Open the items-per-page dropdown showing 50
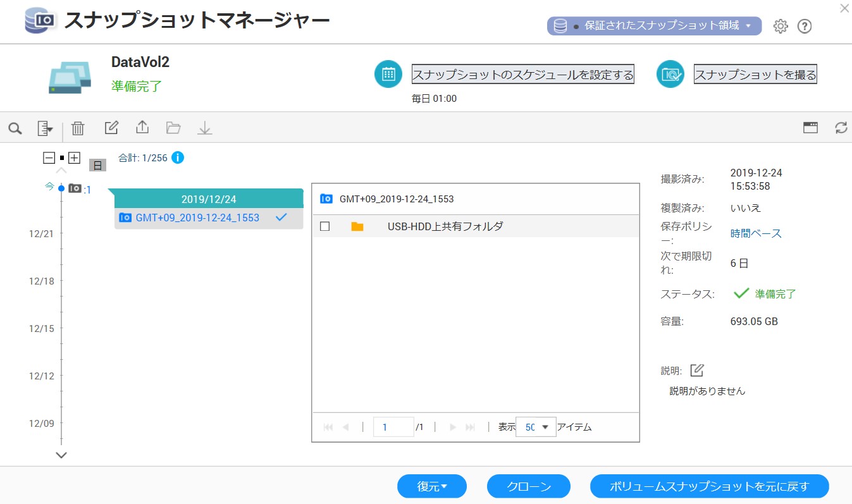 pos(536,427)
